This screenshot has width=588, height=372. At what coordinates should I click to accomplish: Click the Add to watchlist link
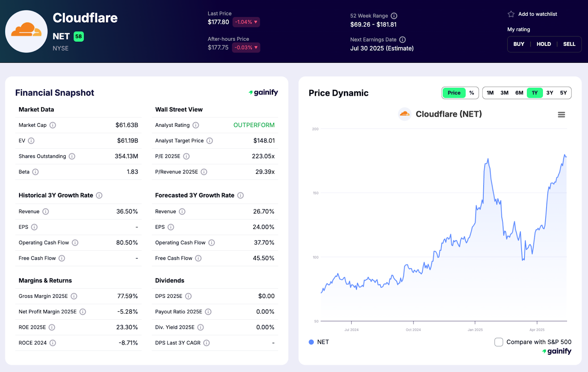tap(538, 14)
